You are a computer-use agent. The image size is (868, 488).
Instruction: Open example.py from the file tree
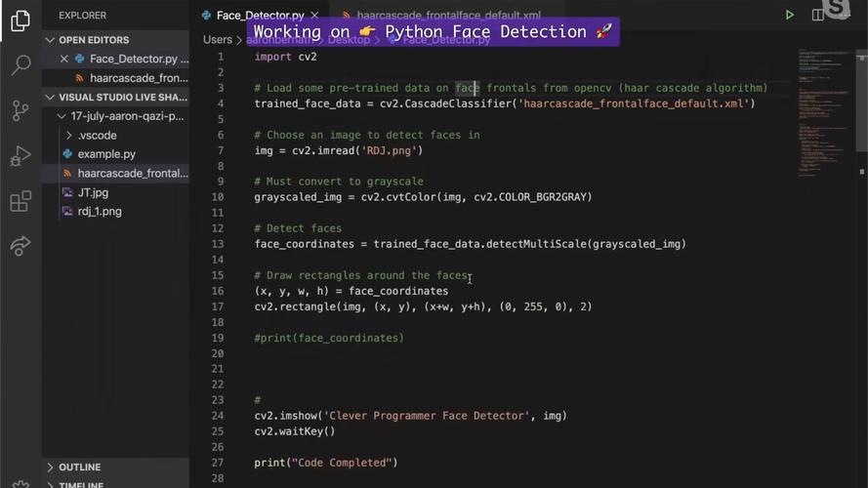106,154
